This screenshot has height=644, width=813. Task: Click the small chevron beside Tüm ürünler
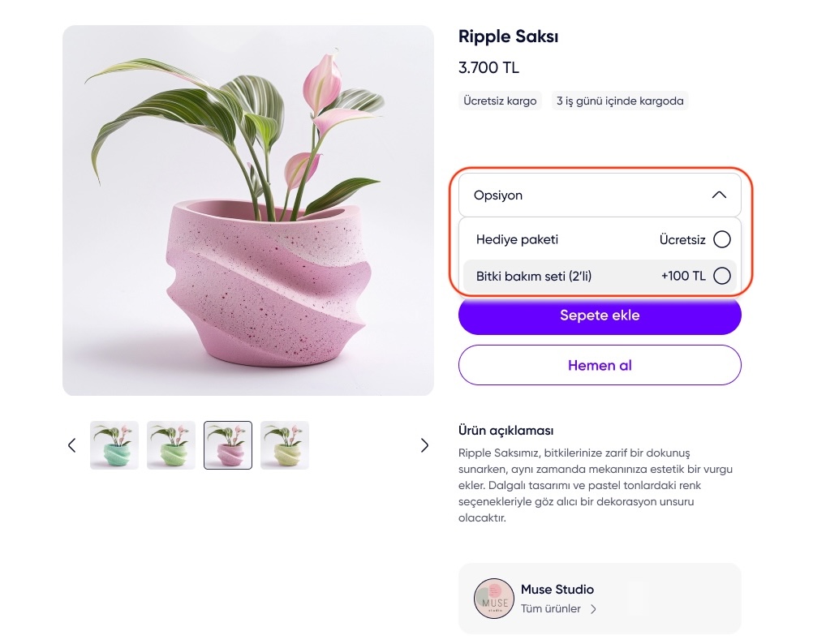click(593, 609)
